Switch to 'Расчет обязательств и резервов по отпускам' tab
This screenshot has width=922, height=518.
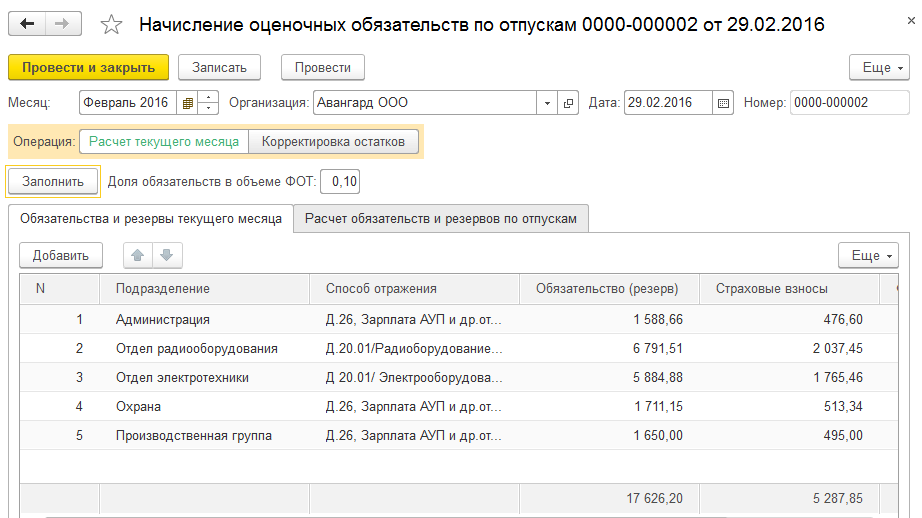pos(441,218)
